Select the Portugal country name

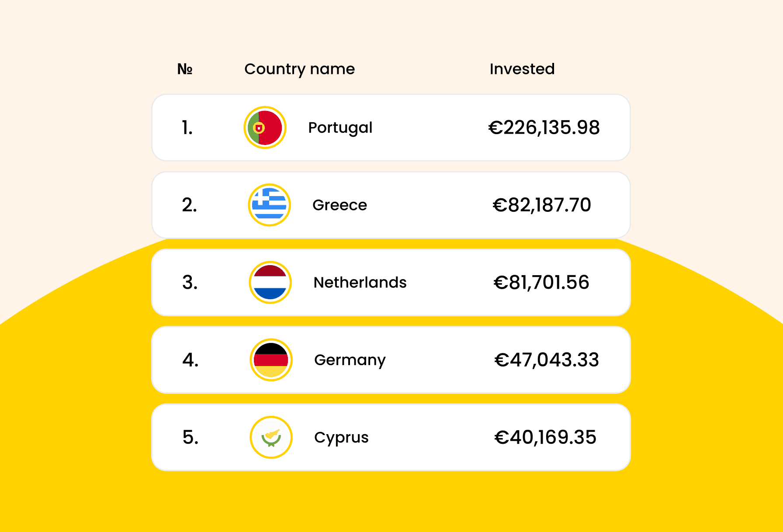pos(340,128)
